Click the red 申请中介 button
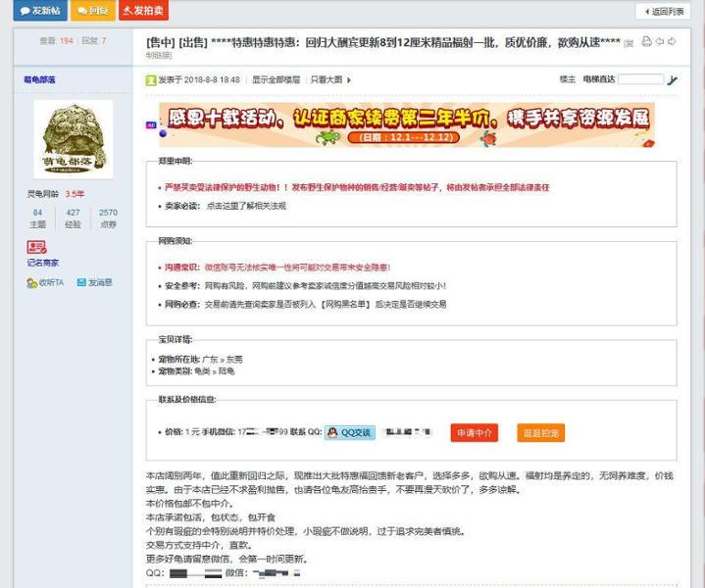The image size is (705, 588). pos(474,432)
